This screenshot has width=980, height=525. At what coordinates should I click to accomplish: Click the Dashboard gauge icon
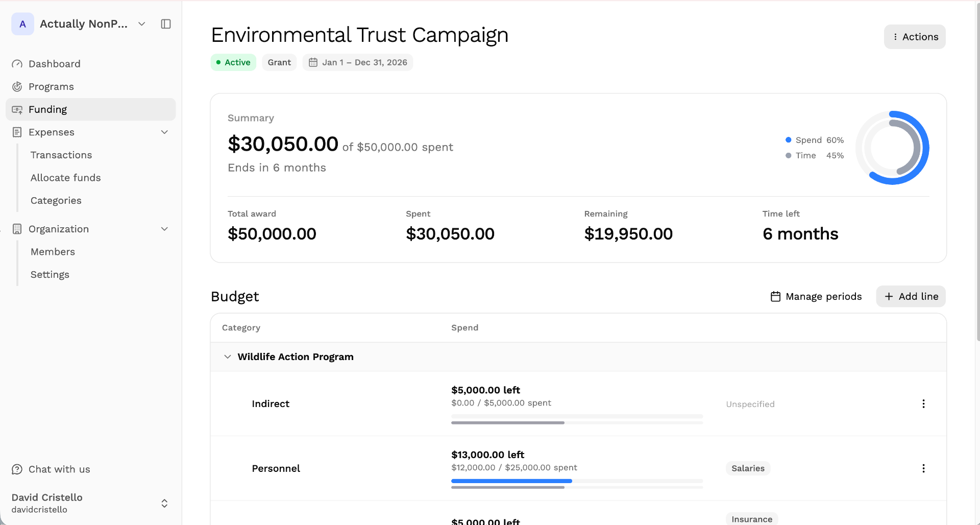tap(17, 64)
